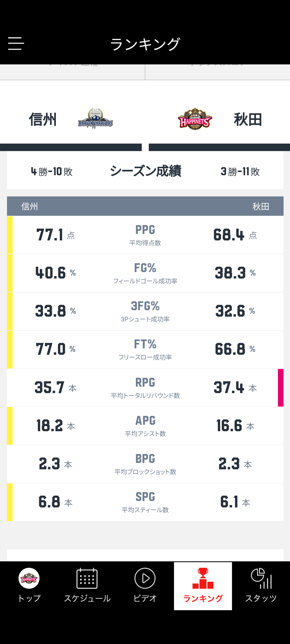Tap the yellow Shinshu PPG lead bar
The height and width of the screenshot is (644, 290).
(x=10, y=235)
